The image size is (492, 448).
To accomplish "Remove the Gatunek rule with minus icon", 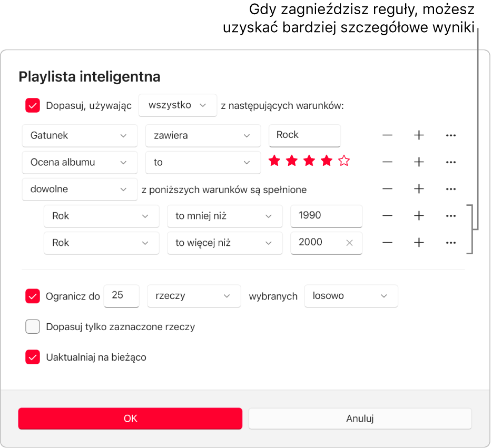I will [x=387, y=135].
